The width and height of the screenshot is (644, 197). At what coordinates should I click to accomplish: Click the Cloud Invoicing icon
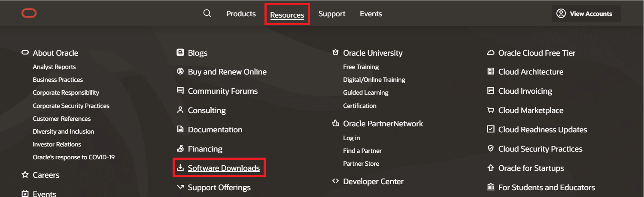click(x=491, y=91)
